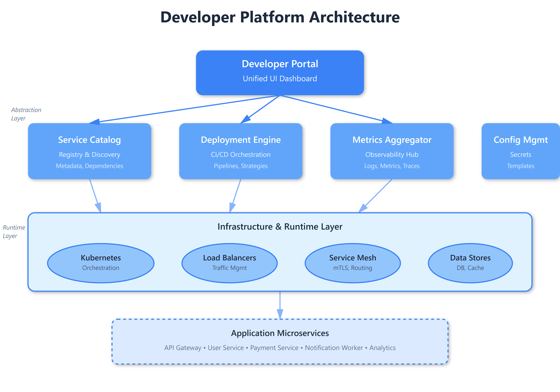Click the Application Microservices dashed box
560x392 pixels.
280,341
